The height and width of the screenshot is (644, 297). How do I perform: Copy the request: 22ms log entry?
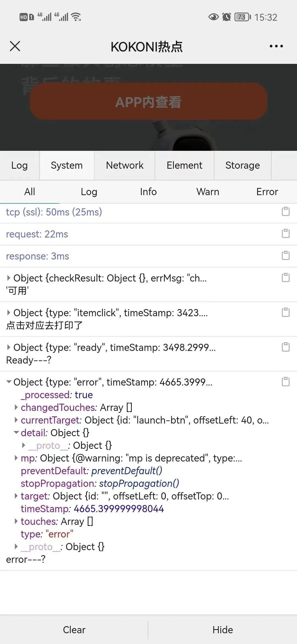coord(286,233)
